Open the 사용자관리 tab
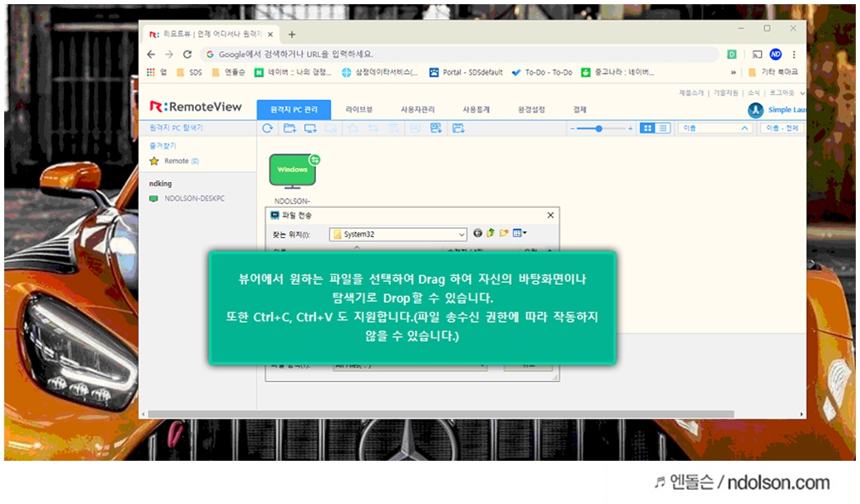The image size is (860, 504). [418, 110]
